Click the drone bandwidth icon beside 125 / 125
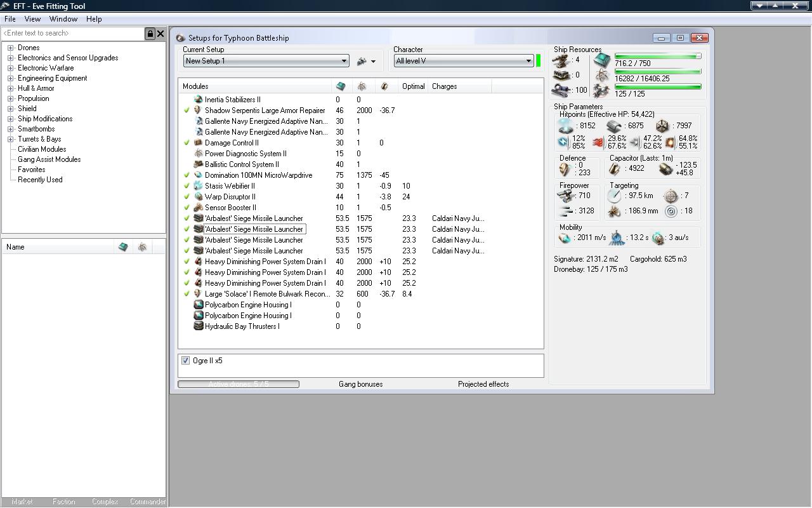Screen dimensions: 812x508 tap(601, 90)
